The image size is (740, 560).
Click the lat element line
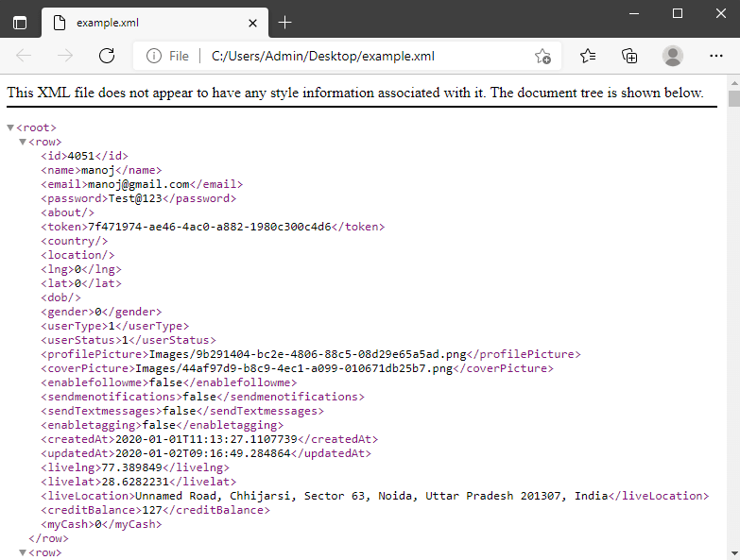(x=81, y=283)
